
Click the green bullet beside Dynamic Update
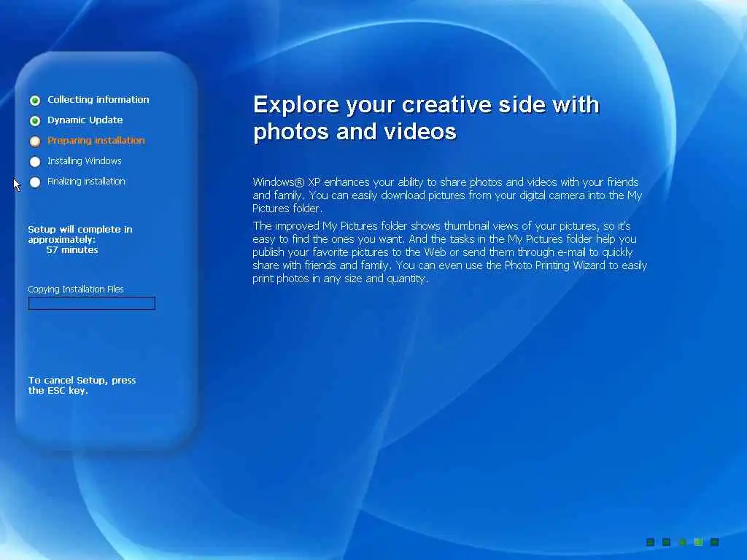(35, 120)
